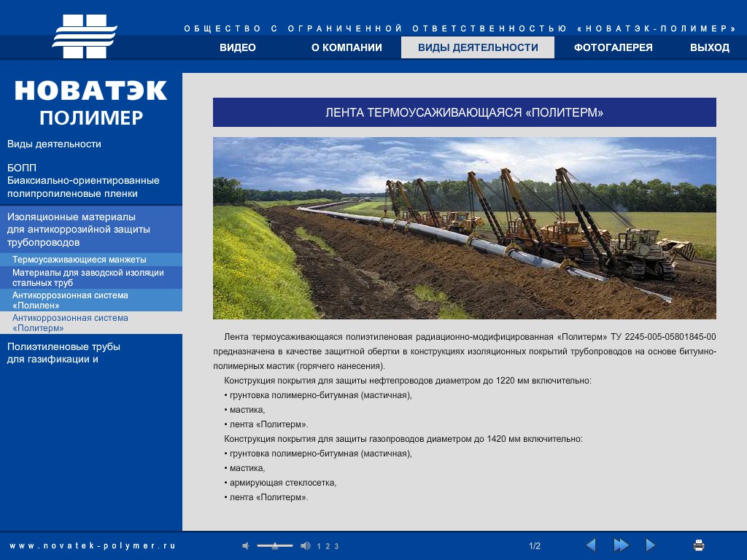The height and width of the screenshot is (560, 747).
Task: Open Термоусаживающиеся манжеты subsection
Action: tap(91, 260)
